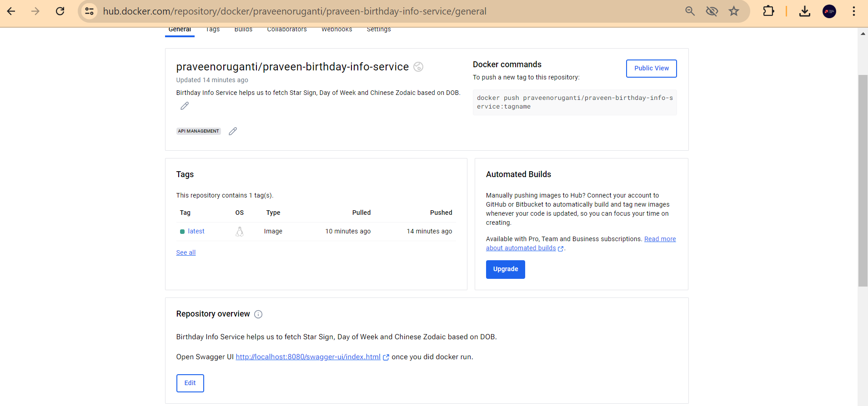Click the Pulled column header

tap(361, 213)
